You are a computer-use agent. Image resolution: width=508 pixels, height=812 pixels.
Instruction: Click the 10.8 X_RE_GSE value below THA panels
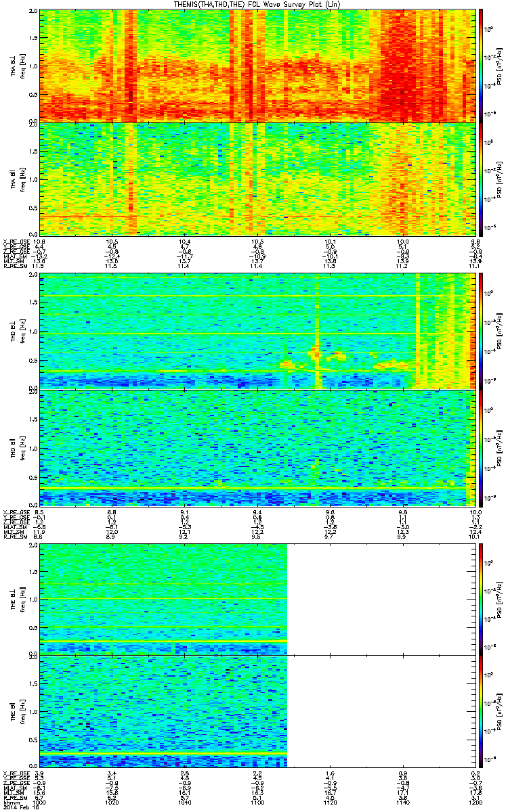click(x=40, y=241)
